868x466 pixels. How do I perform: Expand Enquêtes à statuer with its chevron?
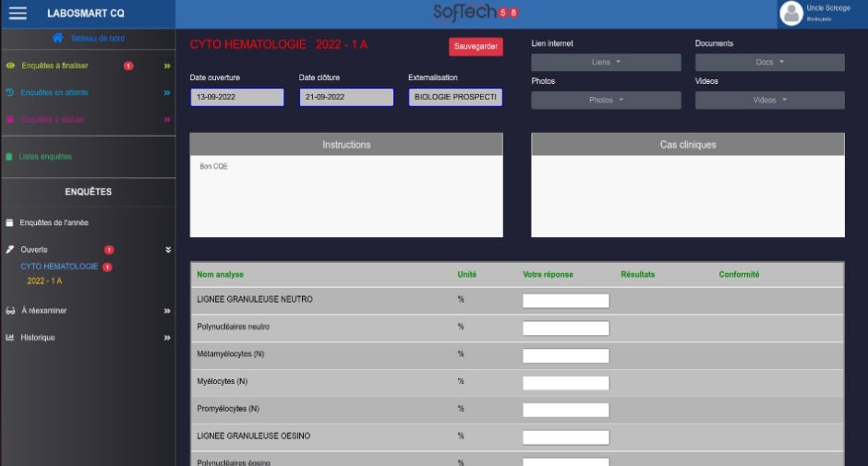pos(166,120)
